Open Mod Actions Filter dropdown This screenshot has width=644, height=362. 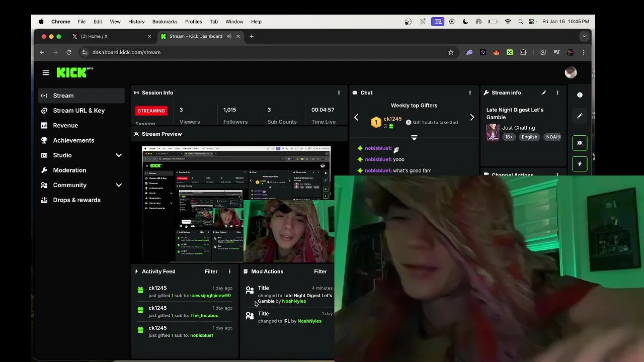coord(320,271)
